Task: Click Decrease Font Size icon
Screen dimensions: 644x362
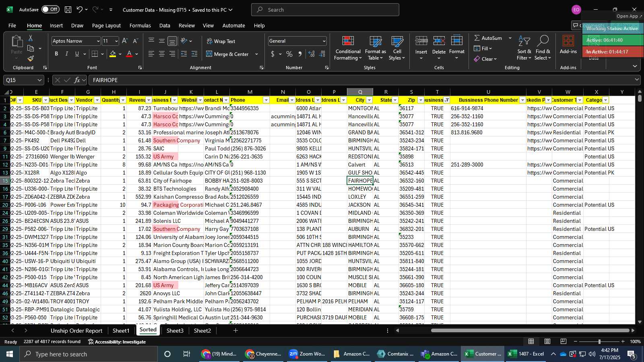Action: pos(135,41)
